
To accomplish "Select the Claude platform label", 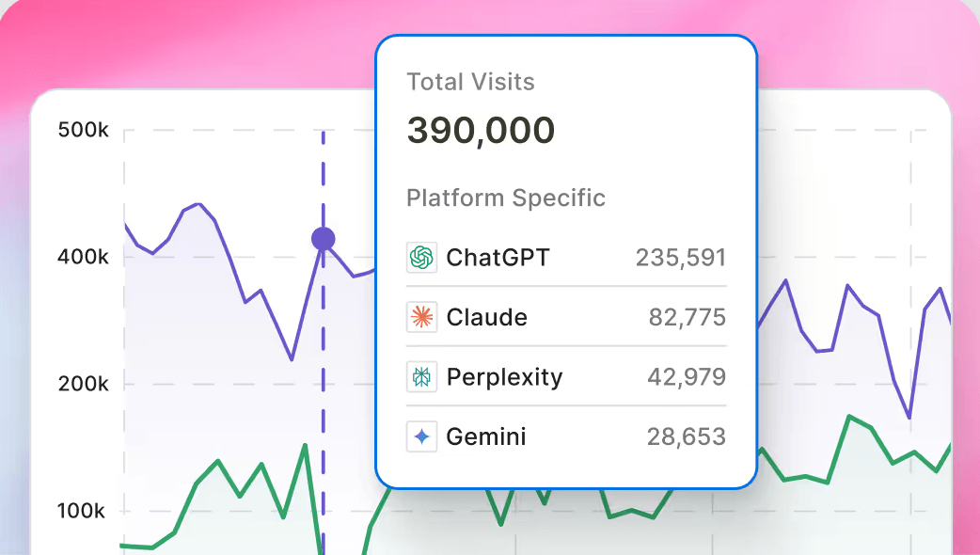I will 486,318.
